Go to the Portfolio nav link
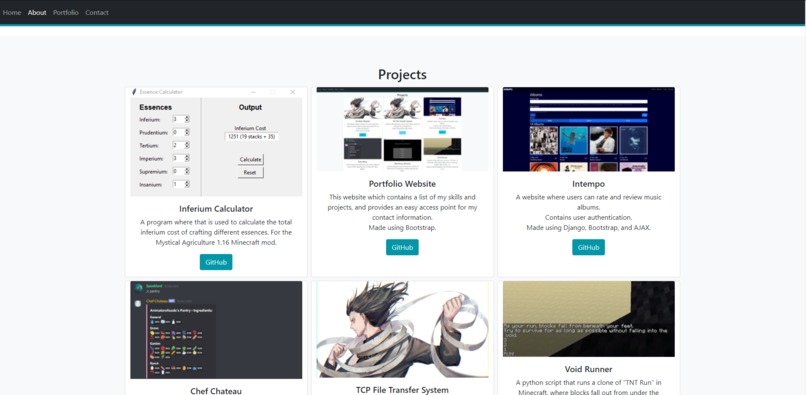 (66, 12)
